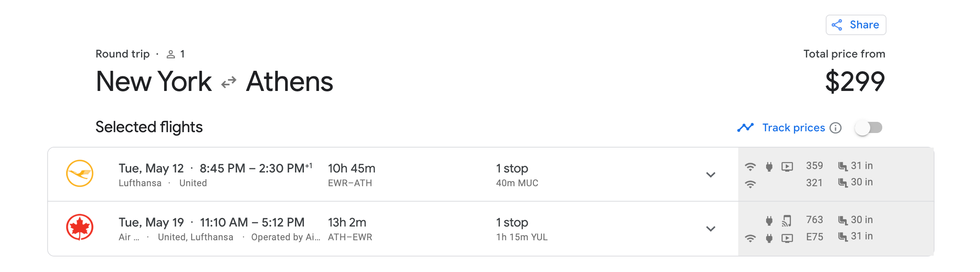980x272 pixels.
Task: Click the Track prices info icon
Action: [836, 128]
